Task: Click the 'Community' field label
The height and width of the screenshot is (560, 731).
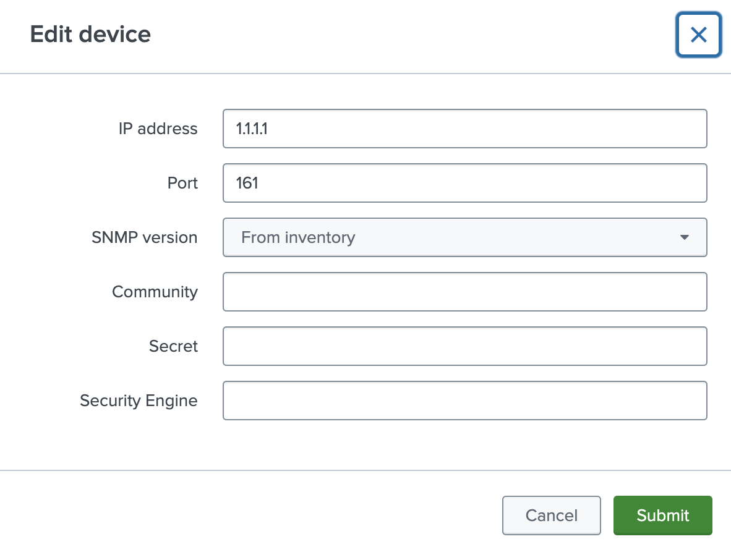Action: click(155, 292)
